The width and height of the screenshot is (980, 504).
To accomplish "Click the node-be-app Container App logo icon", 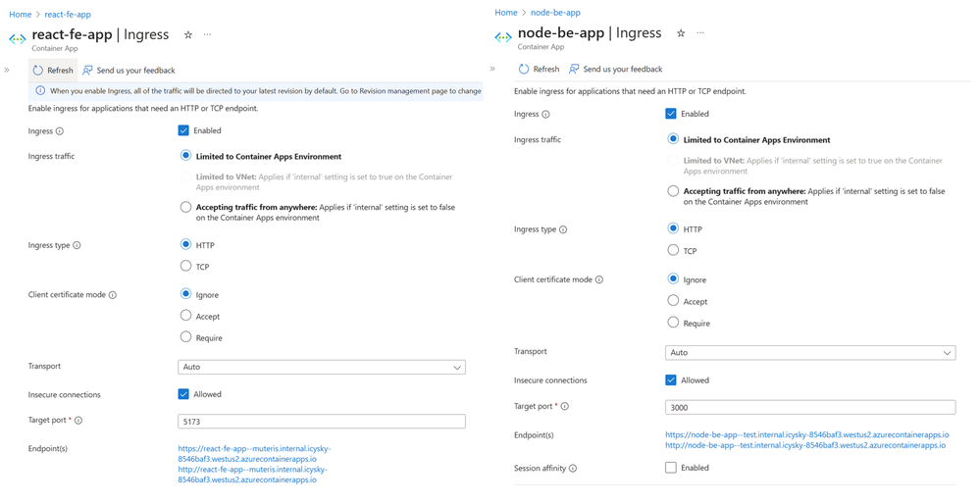I will tap(503, 37).
